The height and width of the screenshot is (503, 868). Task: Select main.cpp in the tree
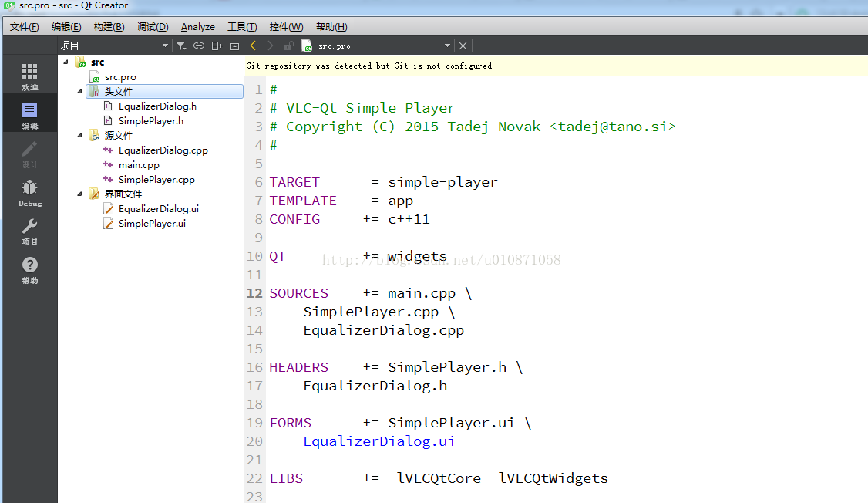point(139,164)
